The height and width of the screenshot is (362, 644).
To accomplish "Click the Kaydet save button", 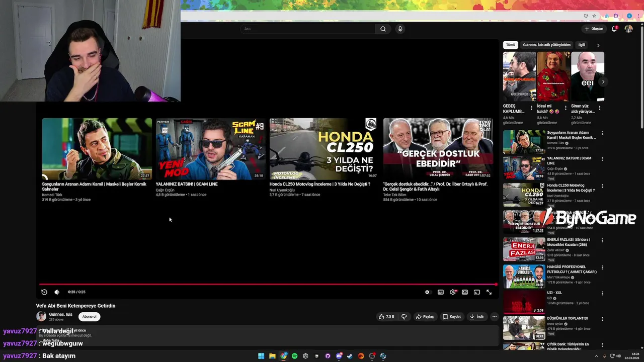I will click(452, 317).
